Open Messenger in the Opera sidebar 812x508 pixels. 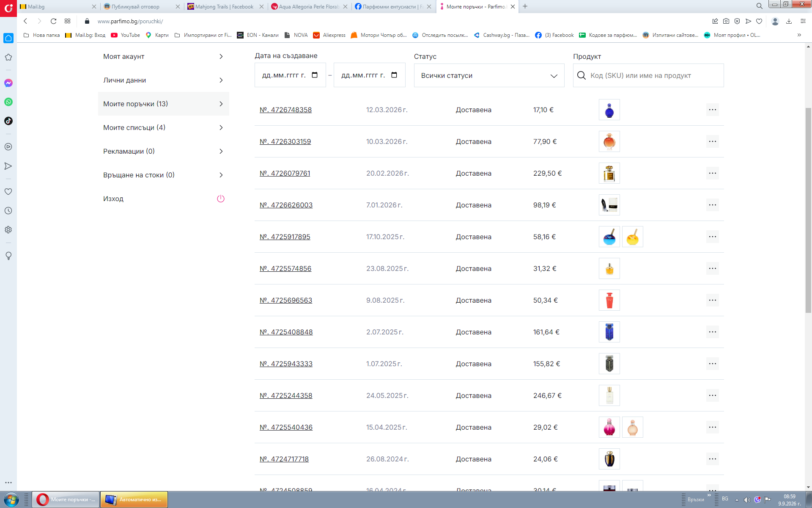(x=8, y=83)
